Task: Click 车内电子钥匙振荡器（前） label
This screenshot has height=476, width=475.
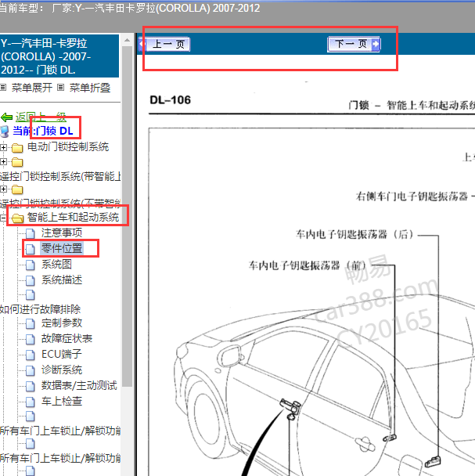Action: pos(308,265)
